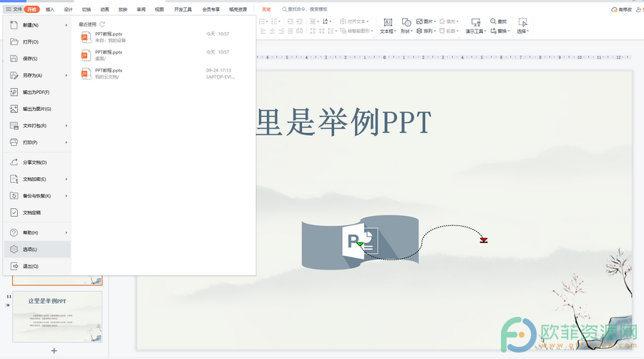Open the 轮廓 outline dropdown
The image size is (644, 359).
coord(449,31)
